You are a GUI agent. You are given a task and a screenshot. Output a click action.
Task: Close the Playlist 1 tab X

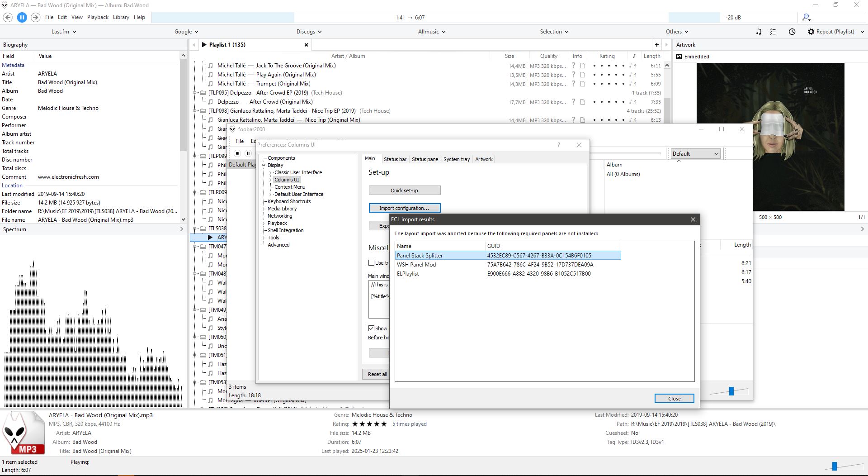306,45
